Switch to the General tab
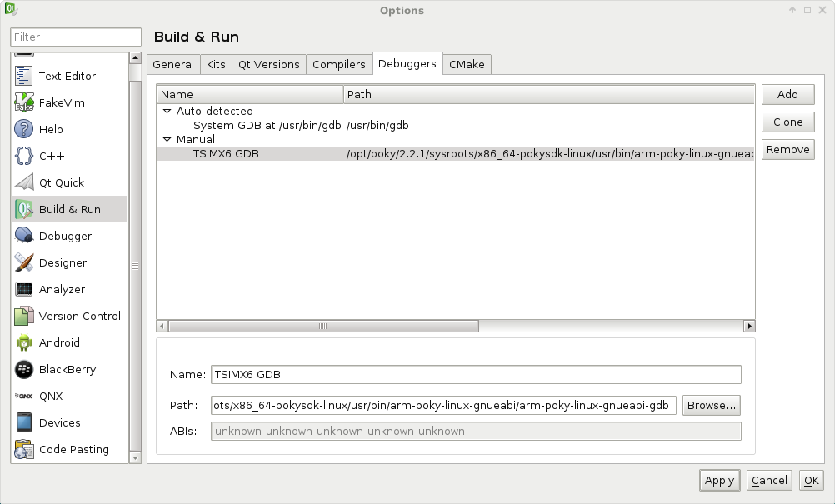 (x=173, y=64)
